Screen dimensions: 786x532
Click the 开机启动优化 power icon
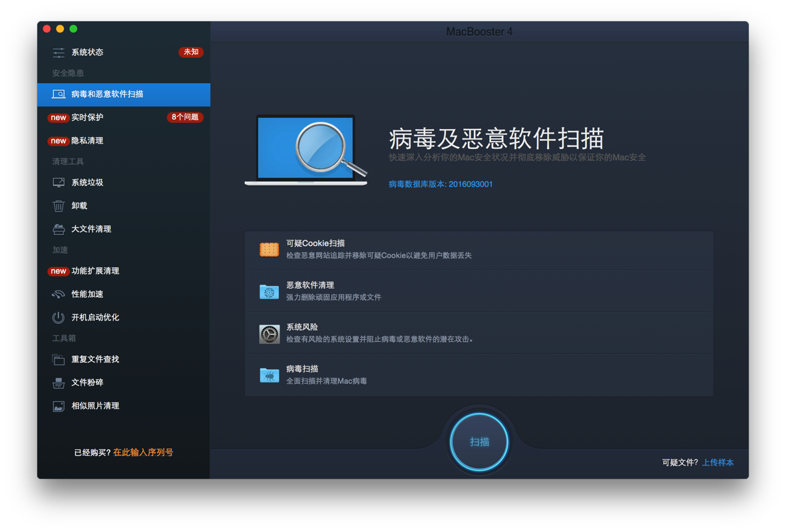tap(58, 318)
